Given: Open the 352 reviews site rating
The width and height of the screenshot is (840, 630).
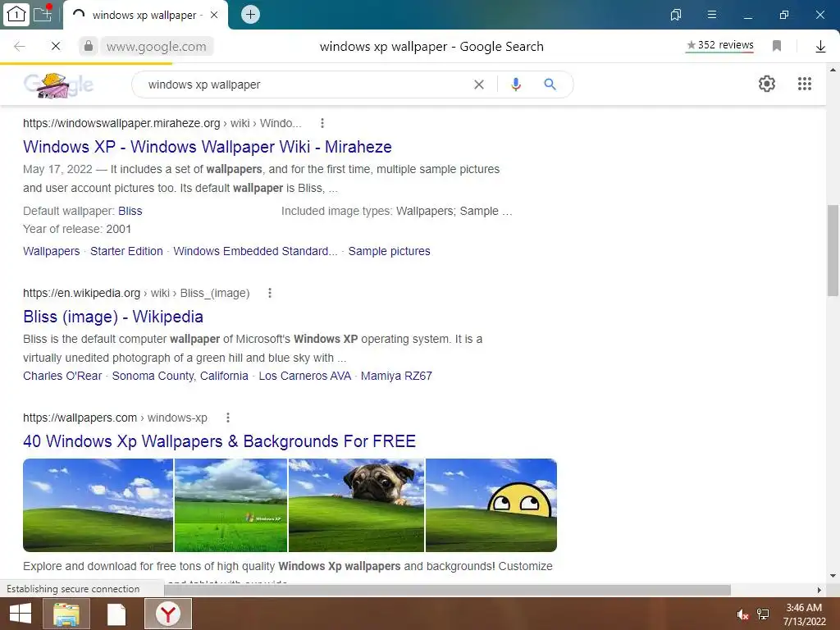Looking at the screenshot, I should click(720, 45).
